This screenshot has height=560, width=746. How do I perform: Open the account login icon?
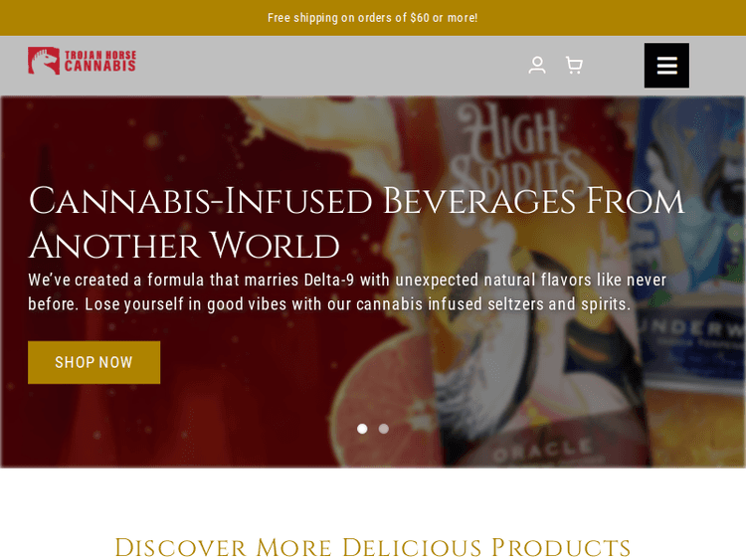pos(537,66)
